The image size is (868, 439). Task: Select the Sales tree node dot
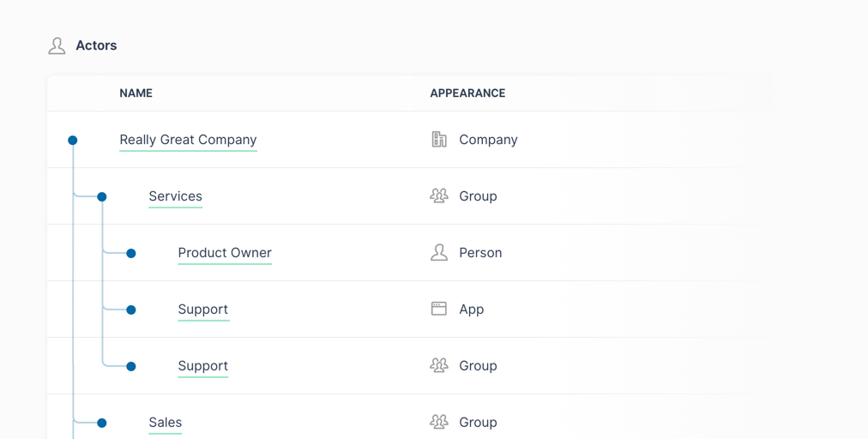102,423
